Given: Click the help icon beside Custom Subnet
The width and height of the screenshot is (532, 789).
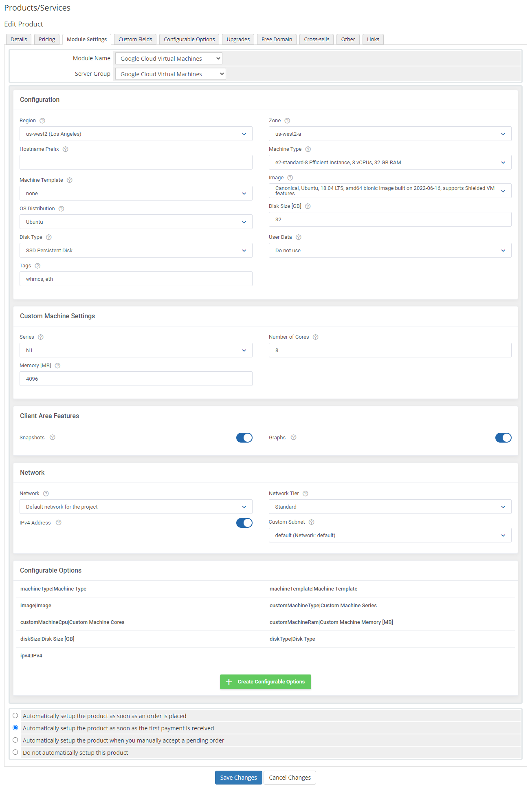Looking at the screenshot, I should [x=312, y=522].
